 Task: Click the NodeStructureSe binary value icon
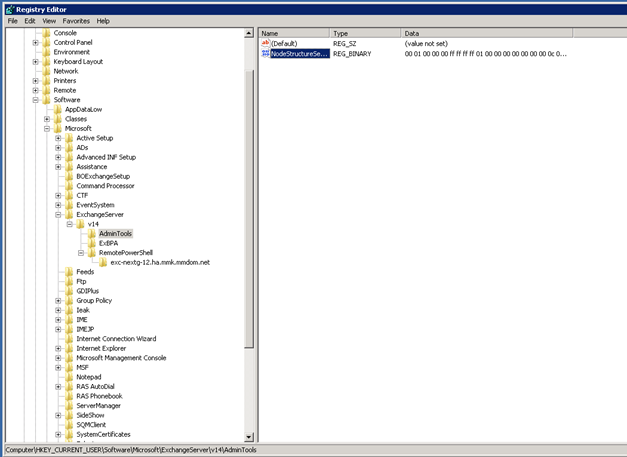pyautogui.click(x=266, y=54)
